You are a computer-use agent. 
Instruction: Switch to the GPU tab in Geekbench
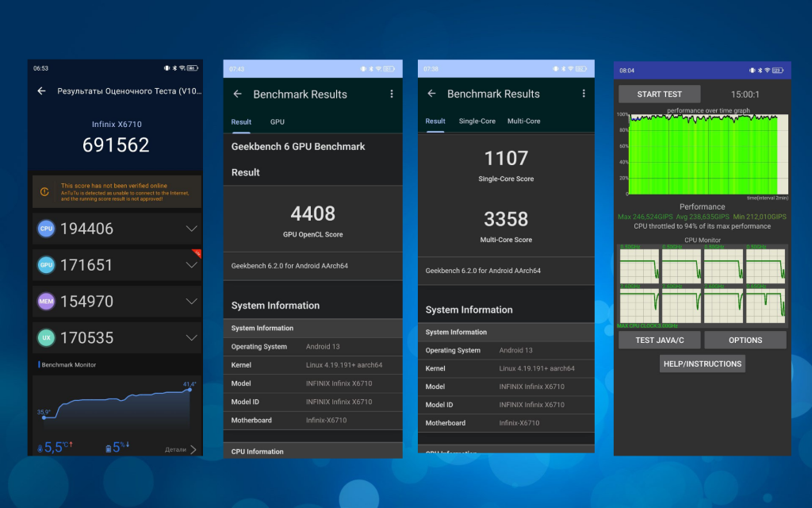[x=277, y=122]
